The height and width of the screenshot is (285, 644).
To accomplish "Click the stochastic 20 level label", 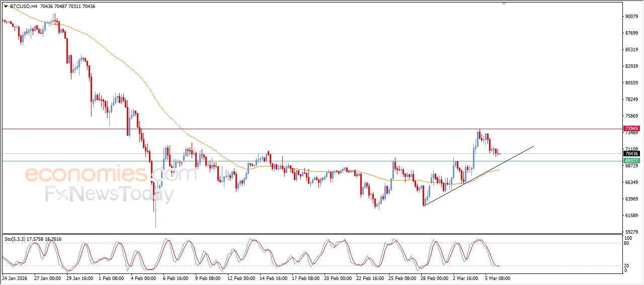I will pyautogui.click(x=627, y=265).
